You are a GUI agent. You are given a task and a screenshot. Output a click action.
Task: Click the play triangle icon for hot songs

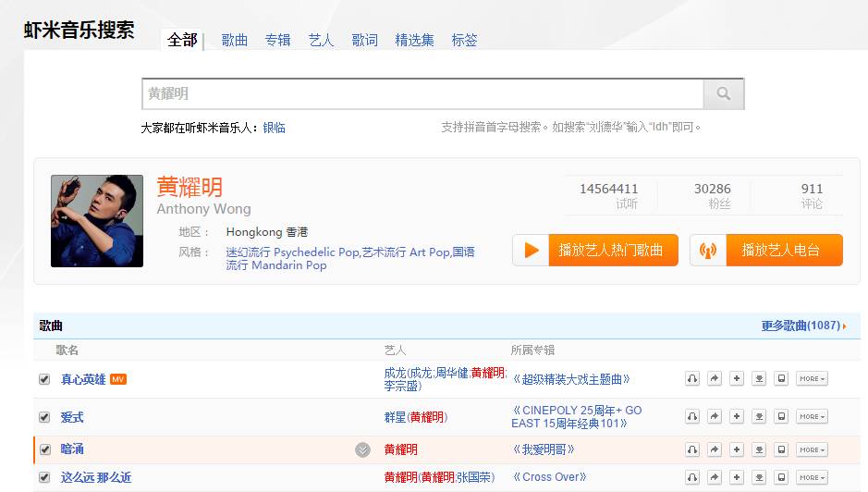tap(531, 250)
